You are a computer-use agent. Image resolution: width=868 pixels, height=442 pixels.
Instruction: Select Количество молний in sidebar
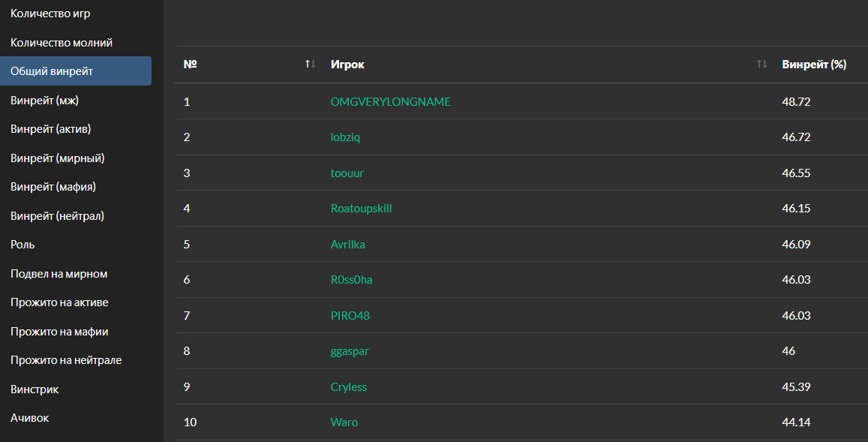(62, 43)
